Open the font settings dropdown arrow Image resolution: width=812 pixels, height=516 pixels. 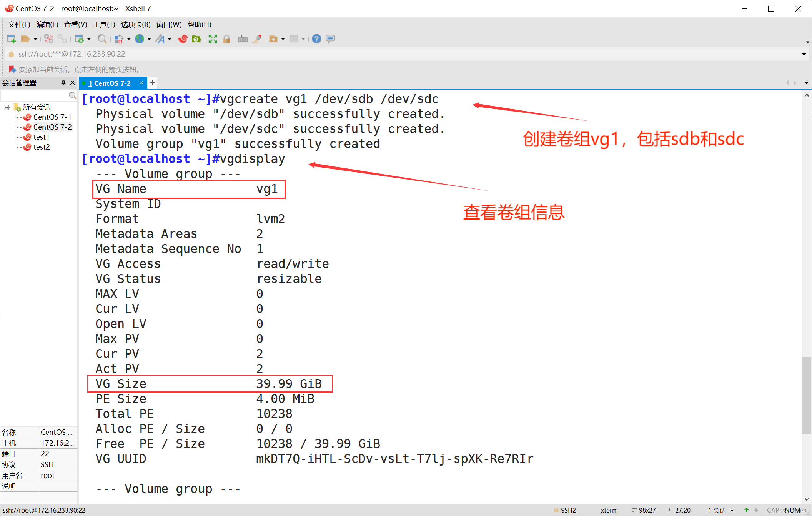tap(170, 39)
